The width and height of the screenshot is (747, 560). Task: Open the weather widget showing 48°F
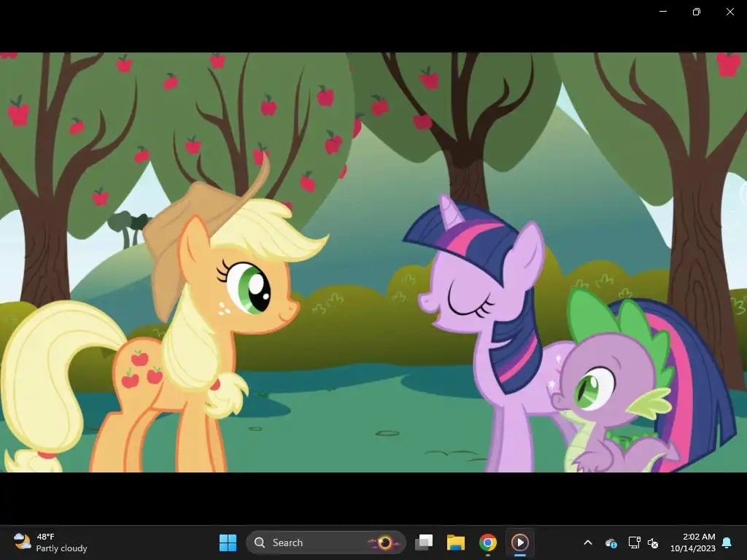[x=50, y=542]
